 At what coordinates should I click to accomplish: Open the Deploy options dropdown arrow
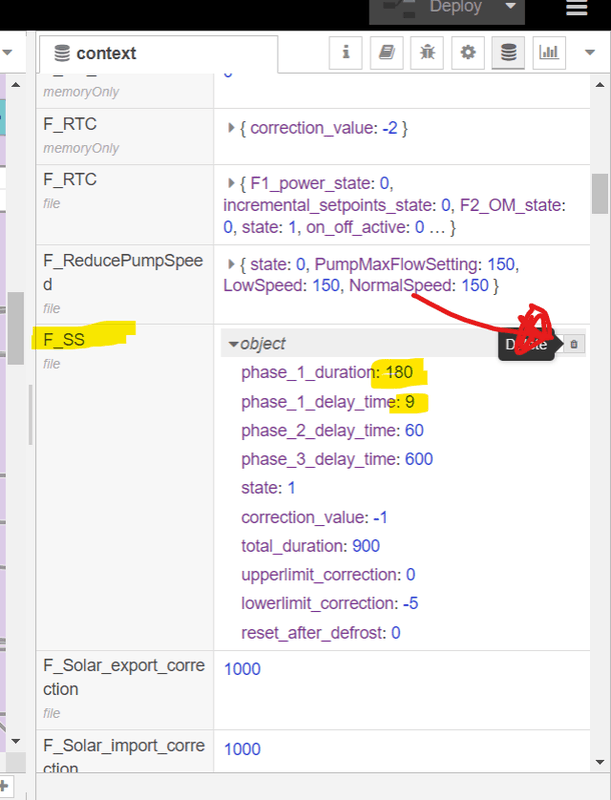point(510,7)
